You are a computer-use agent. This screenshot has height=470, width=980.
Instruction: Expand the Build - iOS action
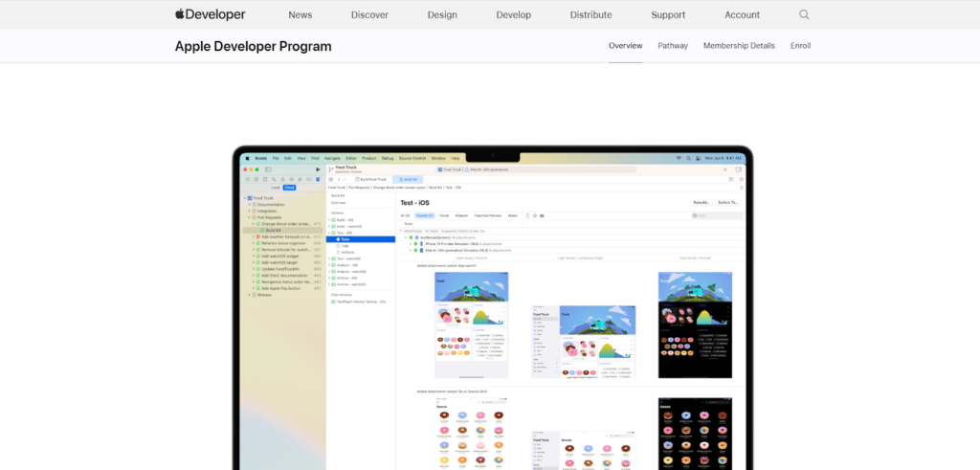click(x=329, y=220)
